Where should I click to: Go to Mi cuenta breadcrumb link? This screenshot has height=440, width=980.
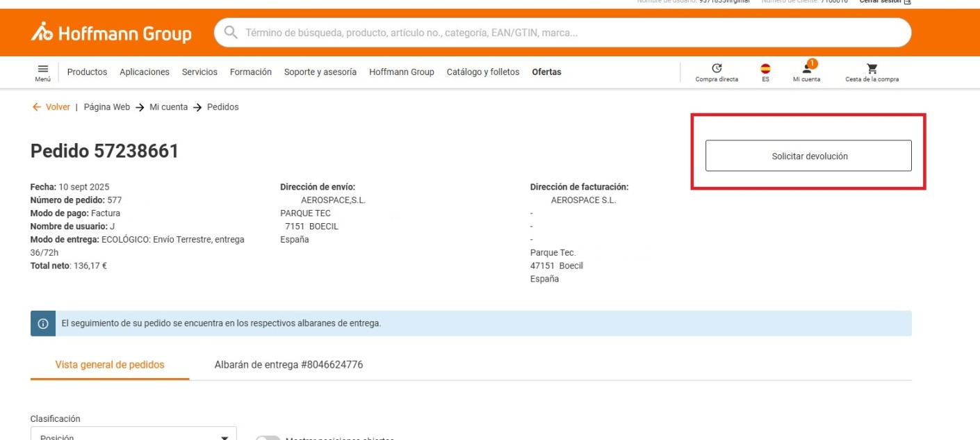coord(168,107)
